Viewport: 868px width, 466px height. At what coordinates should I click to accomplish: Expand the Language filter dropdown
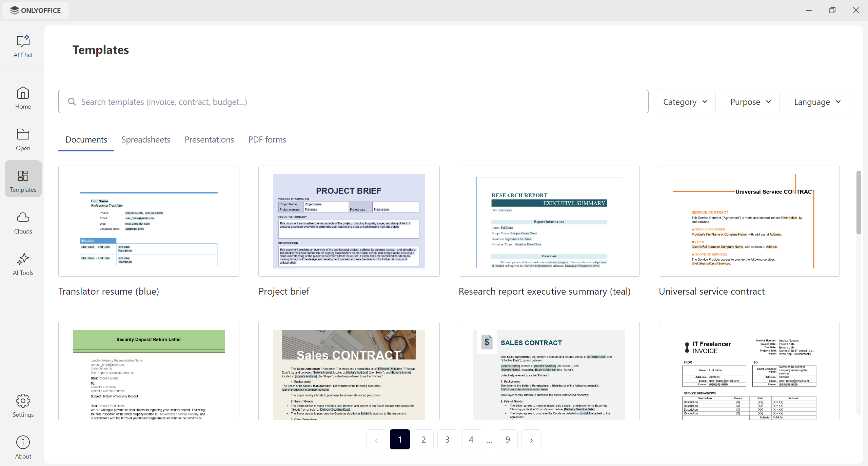pyautogui.click(x=817, y=101)
